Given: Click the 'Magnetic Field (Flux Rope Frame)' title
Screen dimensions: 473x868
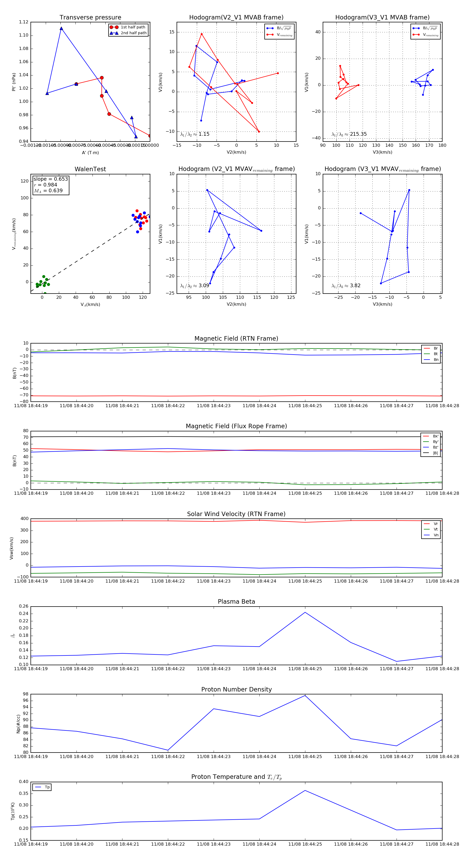Looking at the screenshot, I should pyautogui.click(x=236, y=426).
